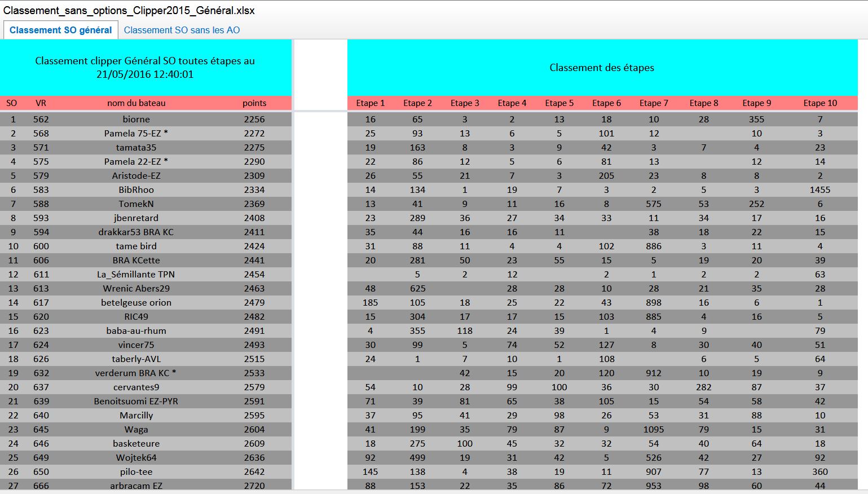Click the 'Etape 3' column header
The width and height of the screenshot is (868, 494).
tap(465, 103)
